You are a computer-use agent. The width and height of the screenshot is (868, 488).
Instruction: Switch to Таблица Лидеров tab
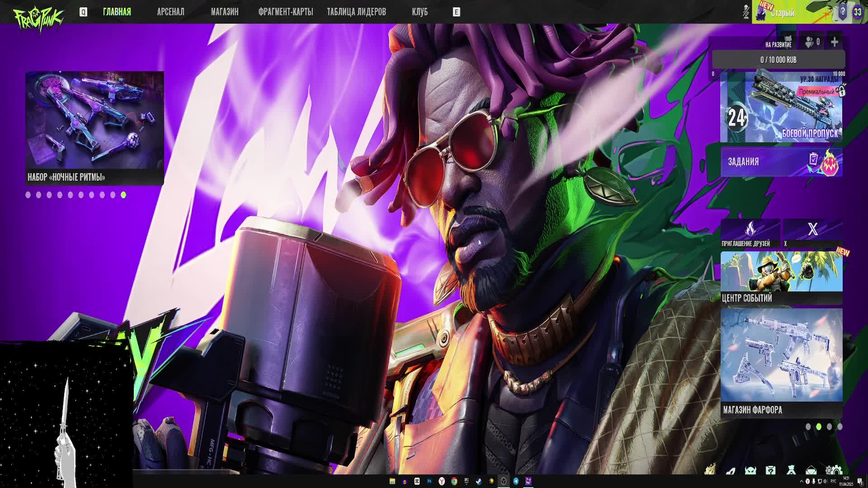pyautogui.click(x=356, y=12)
